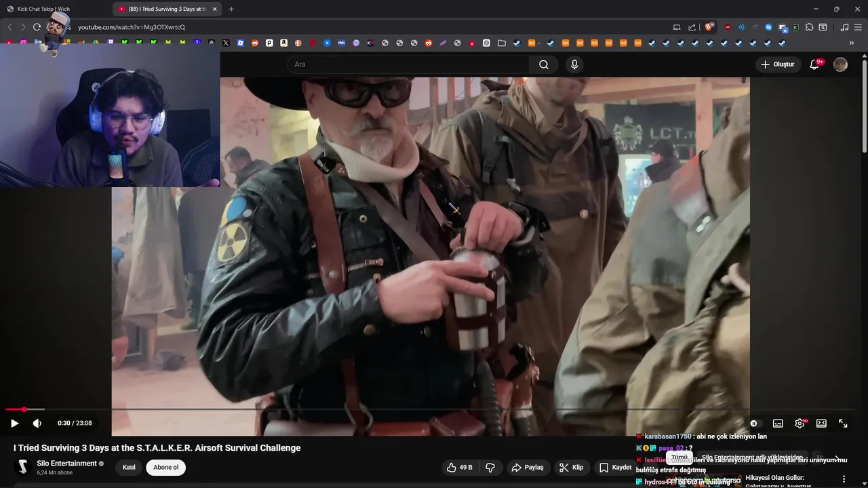The width and height of the screenshot is (868, 488).
Task: Open the blue sound-waves extension icon
Action: [x=741, y=27]
